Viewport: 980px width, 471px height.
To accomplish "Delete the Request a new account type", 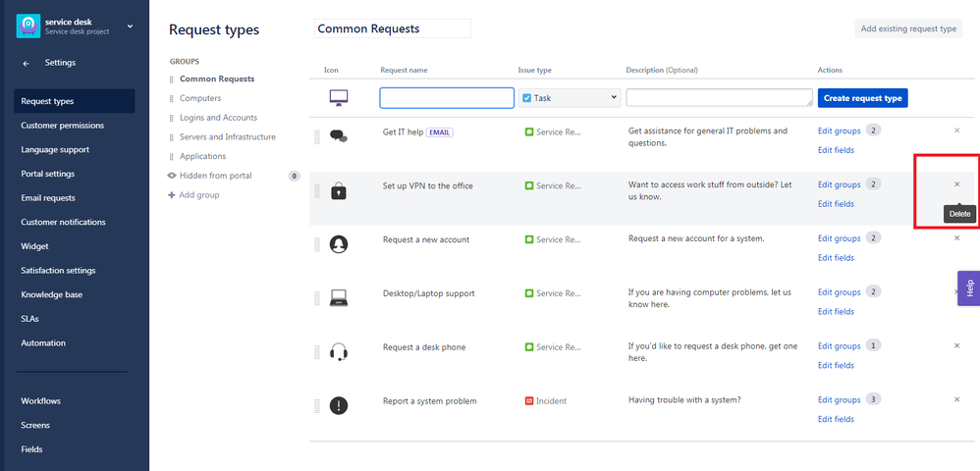I will [956, 238].
